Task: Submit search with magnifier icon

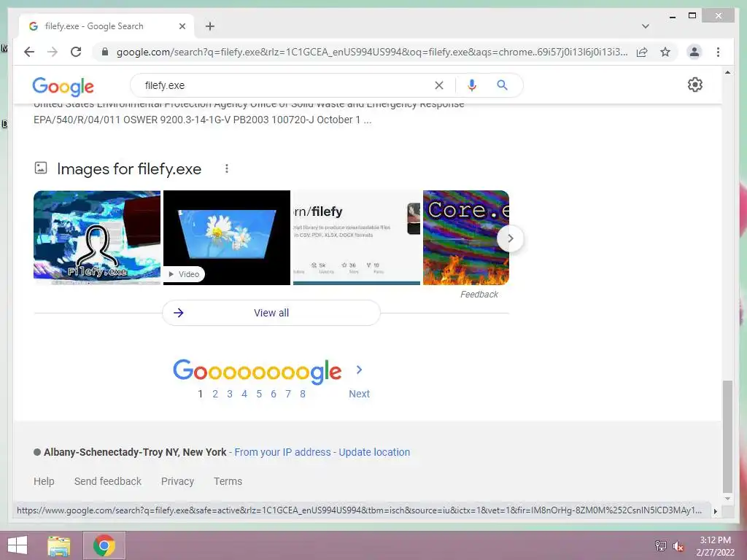Action: point(502,85)
